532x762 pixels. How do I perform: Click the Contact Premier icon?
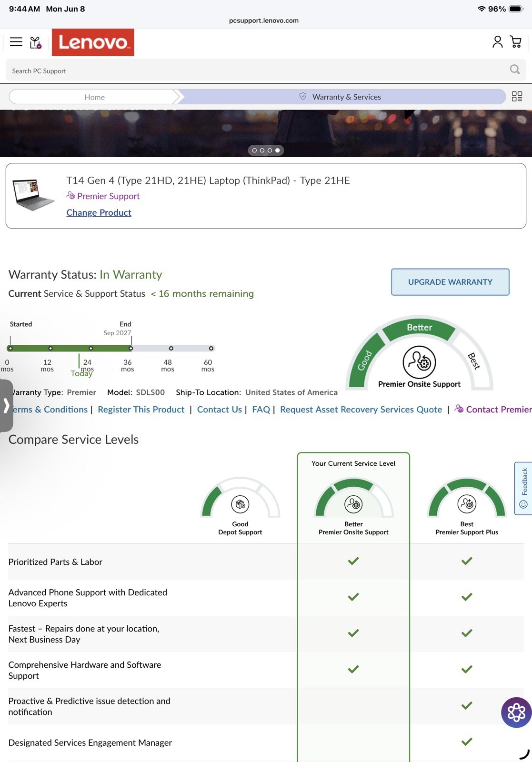click(x=459, y=409)
